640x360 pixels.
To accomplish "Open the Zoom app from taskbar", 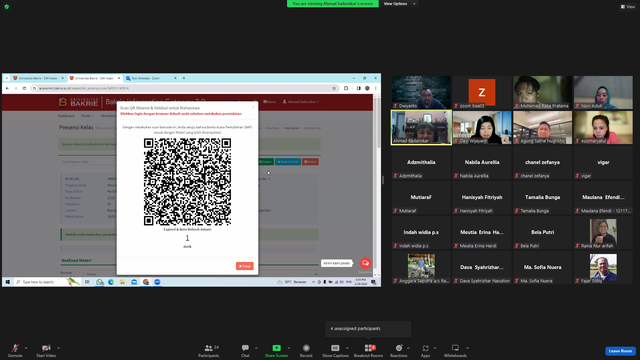I will coord(157,282).
